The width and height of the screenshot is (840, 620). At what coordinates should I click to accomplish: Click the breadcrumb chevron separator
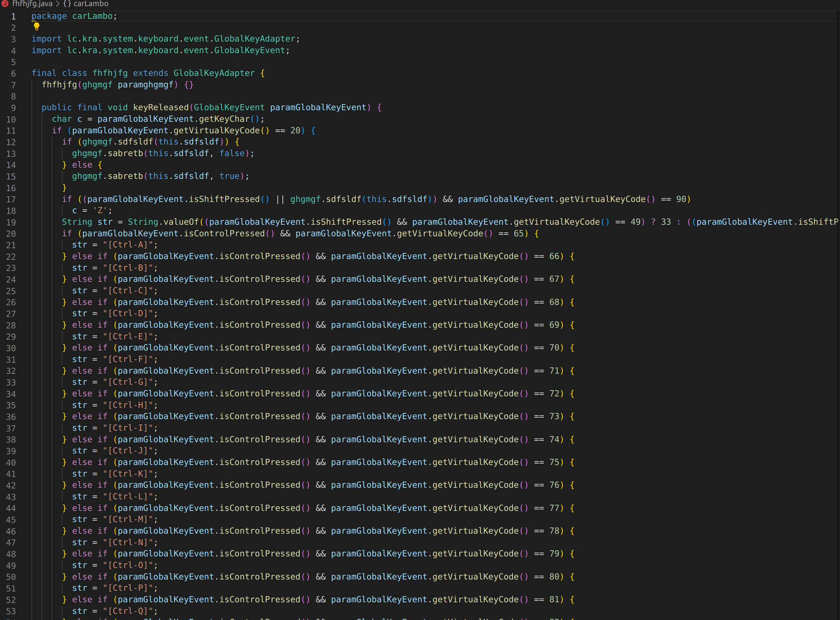coord(58,4)
